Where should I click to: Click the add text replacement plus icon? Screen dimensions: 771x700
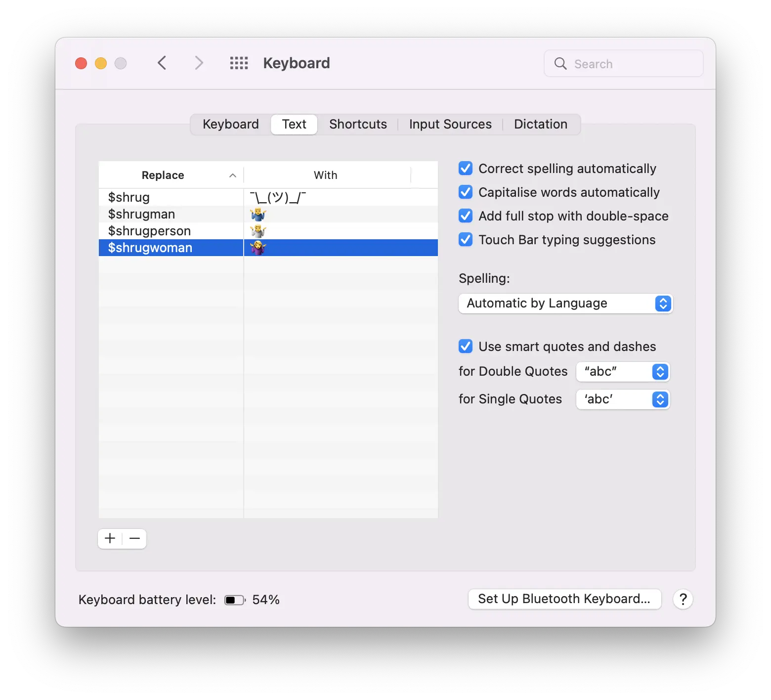(110, 538)
